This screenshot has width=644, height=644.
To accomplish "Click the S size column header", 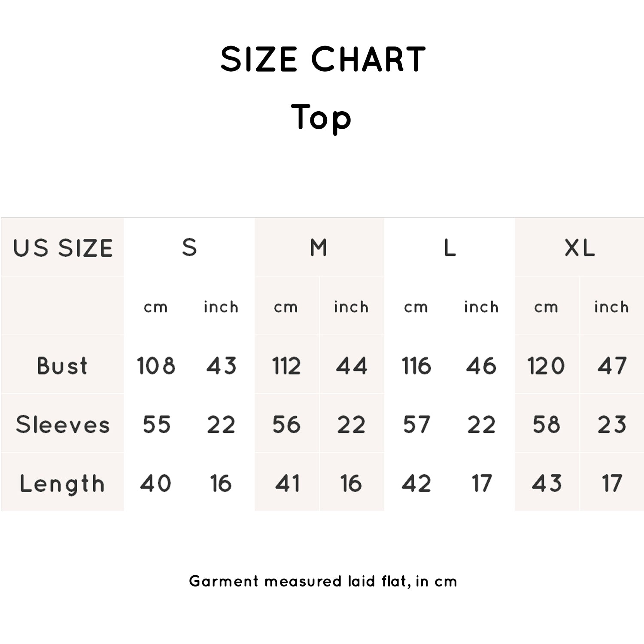I will (x=189, y=248).
